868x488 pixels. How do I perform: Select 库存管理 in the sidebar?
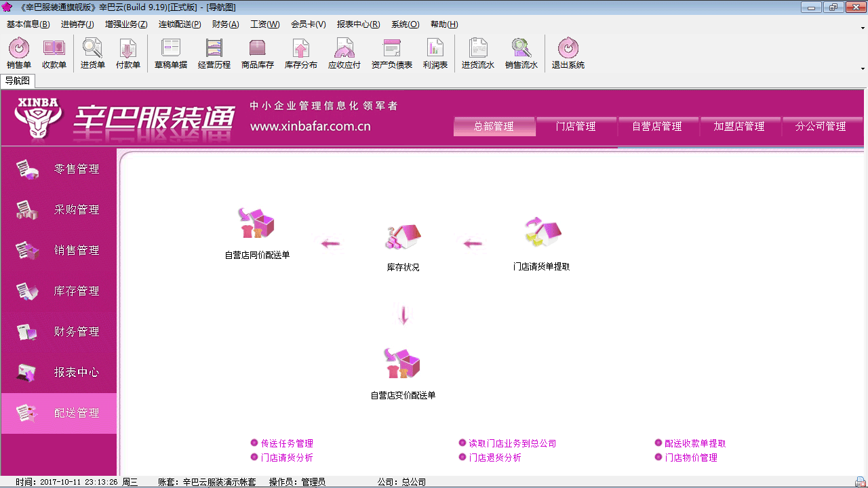pos(58,291)
